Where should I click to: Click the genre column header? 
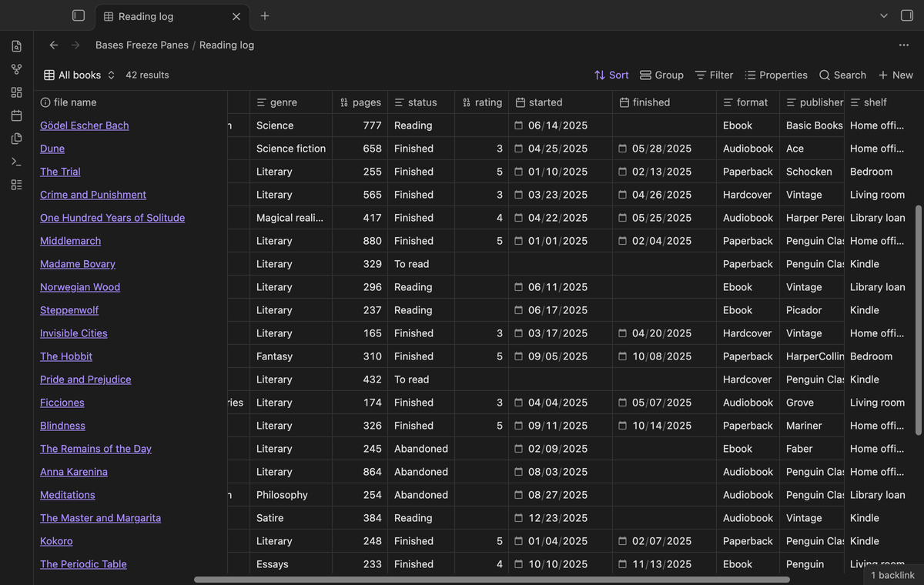pyautogui.click(x=291, y=102)
